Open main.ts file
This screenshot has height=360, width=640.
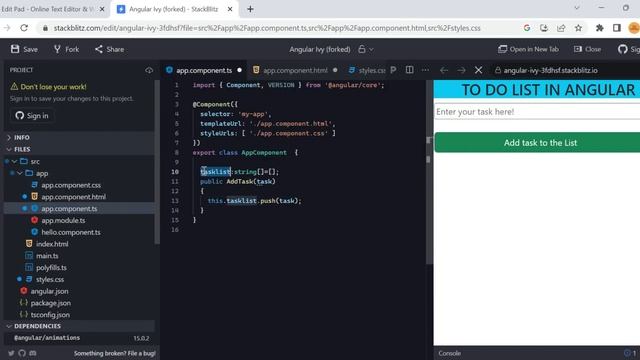[x=47, y=256]
